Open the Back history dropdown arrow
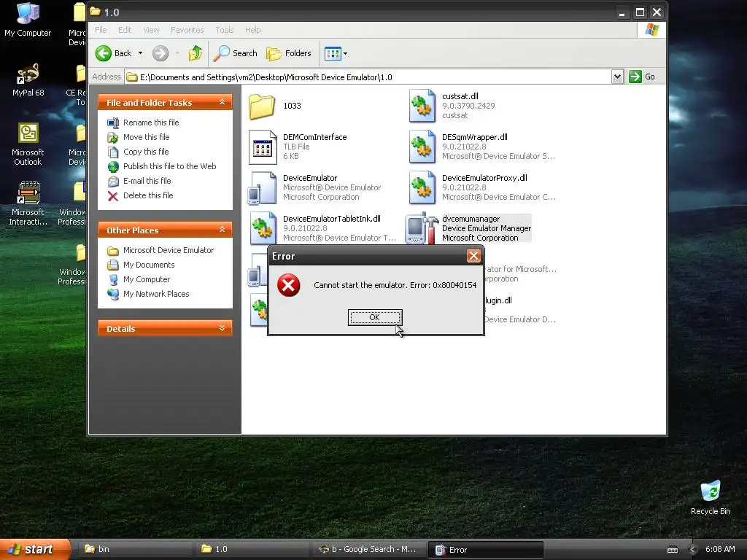This screenshot has width=747, height=560. pyautogui.click(x=140, y=53)
